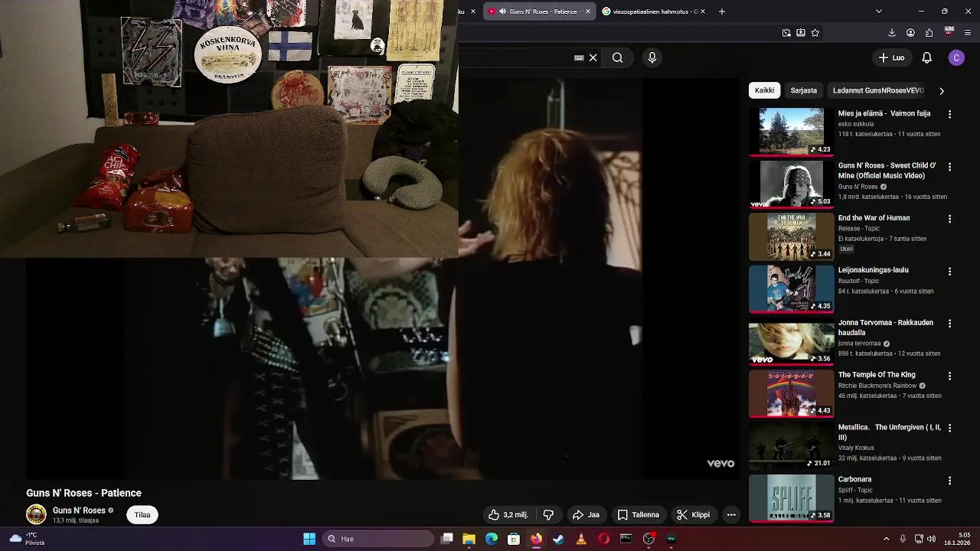This screenshot has height=551, width=980.
Task: Open options for End the War of Human
Action: 949,219
